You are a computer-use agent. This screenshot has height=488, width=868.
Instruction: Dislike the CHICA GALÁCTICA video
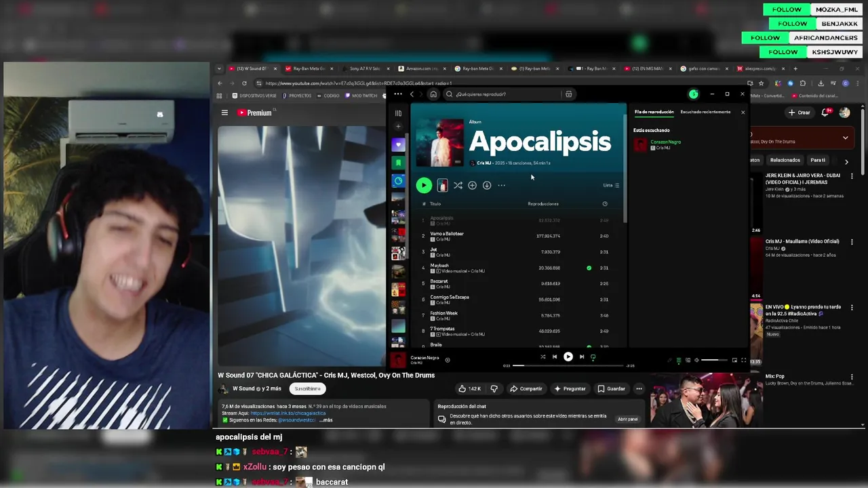click(x=494, y=388)
